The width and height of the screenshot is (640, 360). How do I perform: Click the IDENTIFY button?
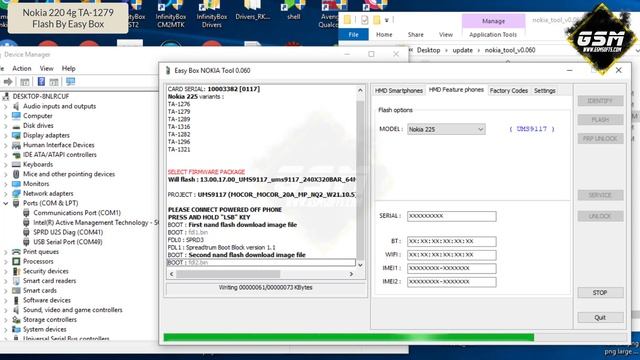tap(600, 101)
